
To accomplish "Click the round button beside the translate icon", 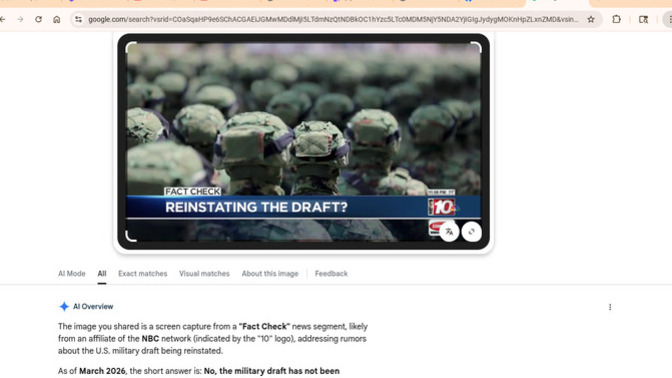I will click(471, 232).
